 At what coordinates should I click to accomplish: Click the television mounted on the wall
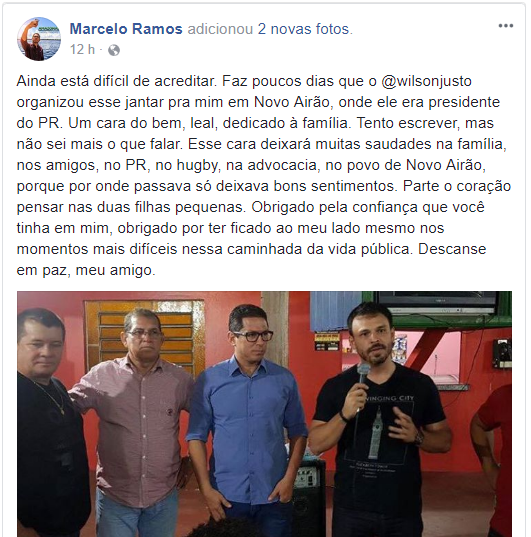point(437,303)
